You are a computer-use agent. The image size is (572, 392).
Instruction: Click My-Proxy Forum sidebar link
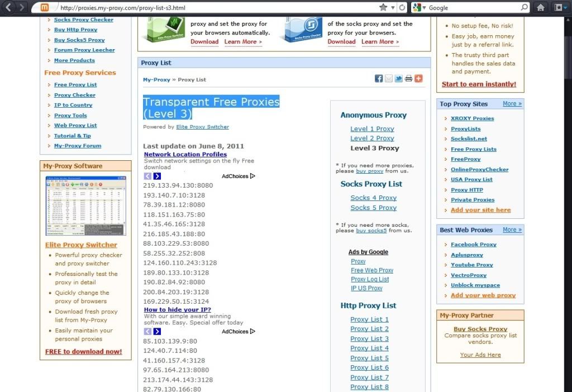click(78, 146)
